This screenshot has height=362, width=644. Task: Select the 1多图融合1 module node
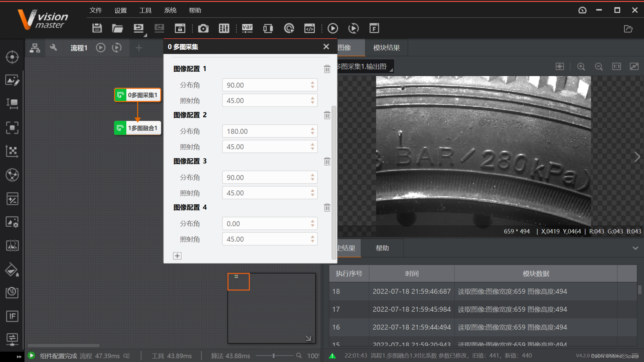pyautogui.click(x=138, y=128)
